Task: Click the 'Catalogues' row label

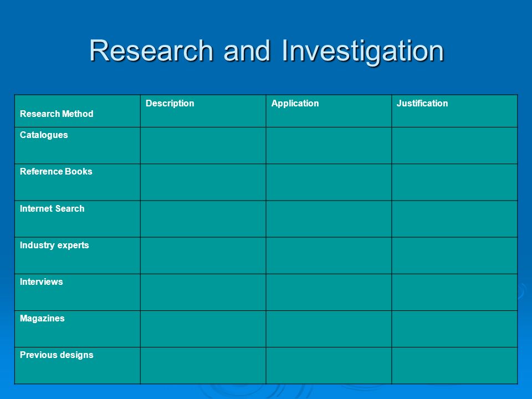Action: pyautogui.click(x=44, y=135)
